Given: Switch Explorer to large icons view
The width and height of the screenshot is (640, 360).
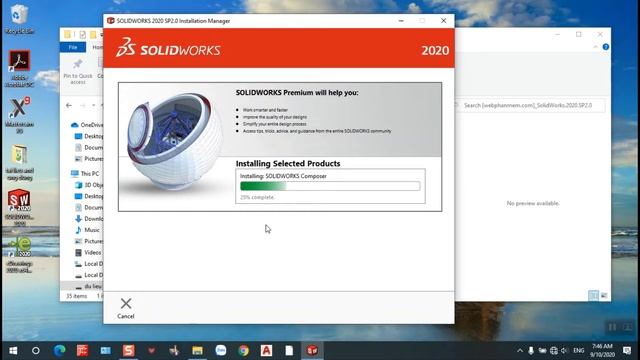Looking at the screenshot, I should (x=604, y=295).
